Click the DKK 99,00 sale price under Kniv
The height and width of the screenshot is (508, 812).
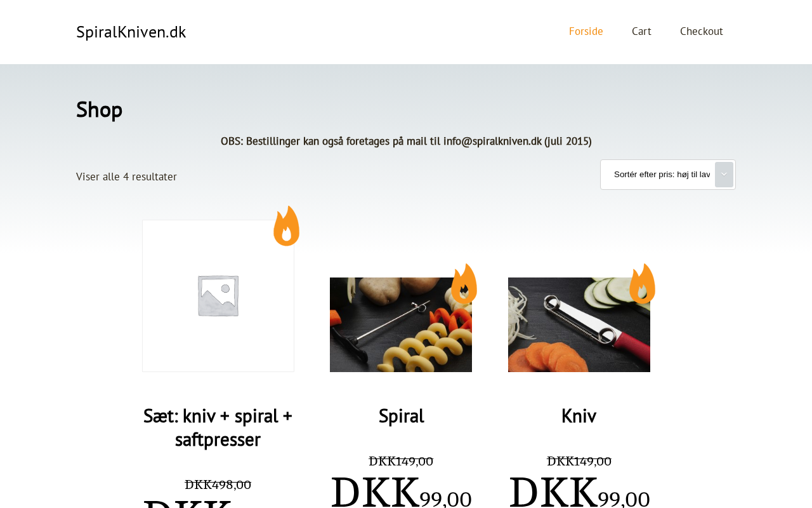tap(579, 491)
